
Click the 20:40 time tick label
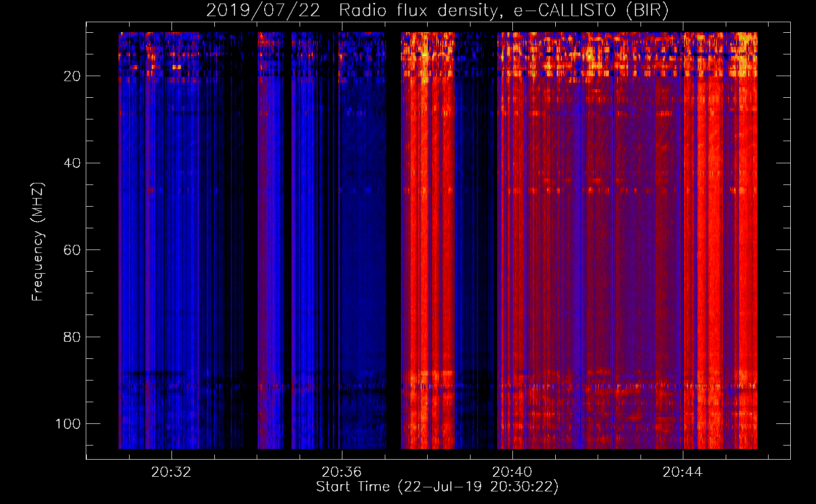(x=512, y=472)
